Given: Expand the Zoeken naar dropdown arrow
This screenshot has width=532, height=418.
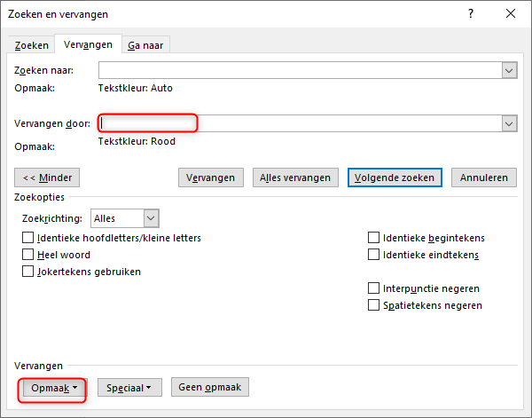Looking at the screenshot, I should pyautogui.click(x=509, y=71).
